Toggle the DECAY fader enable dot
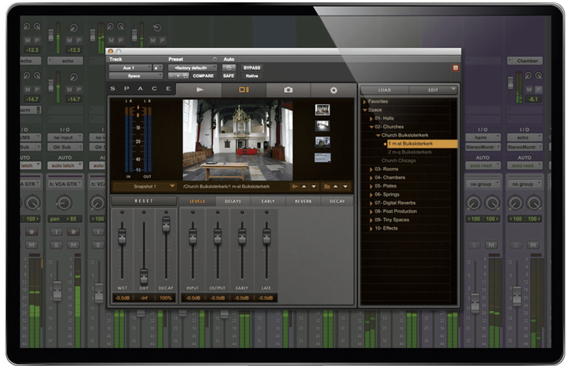The image size is (588, 366). [x=166, y=212]
